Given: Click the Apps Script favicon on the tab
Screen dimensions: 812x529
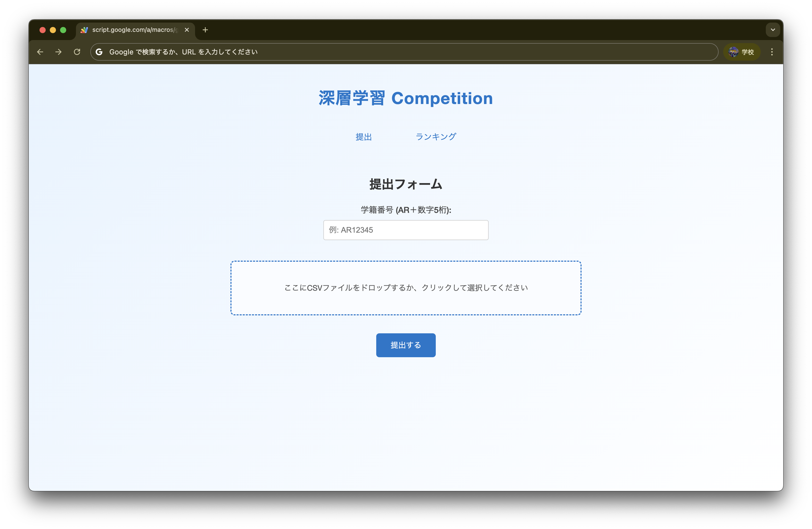Looking at the screenshot, I should pyautogui.click(x=84, y=30).
